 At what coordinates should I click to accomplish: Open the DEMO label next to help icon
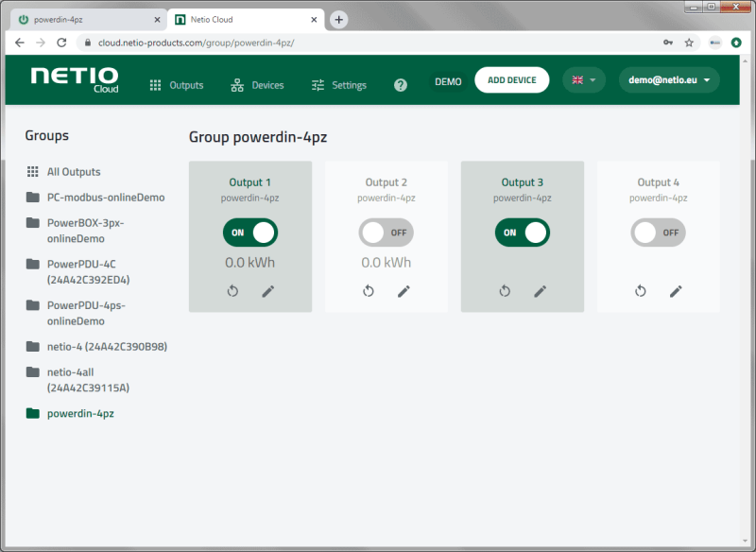(447, 80)
